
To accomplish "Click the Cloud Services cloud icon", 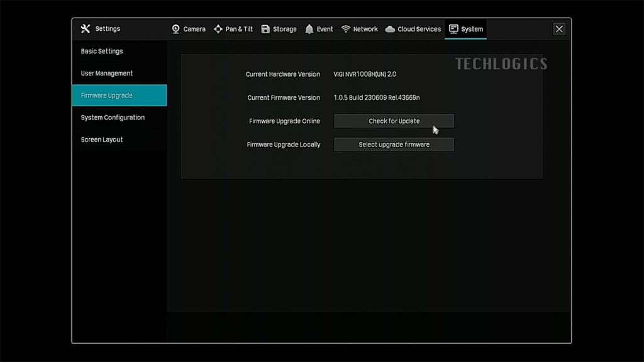I will coord(390,29).
